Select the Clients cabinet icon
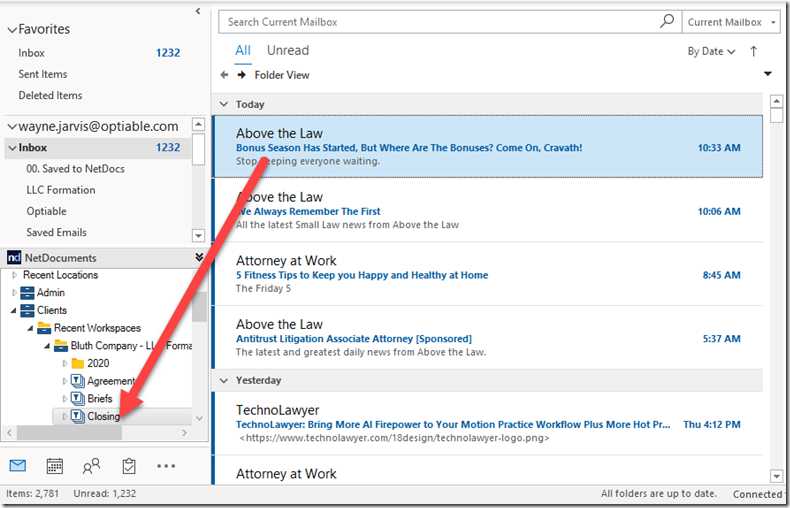The image size is (790, 508). pyautogui.click(x=27, y=310)
